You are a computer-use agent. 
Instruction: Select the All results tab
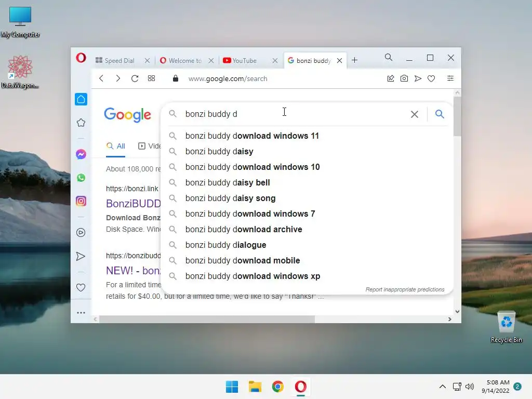(x=116, y=146)
